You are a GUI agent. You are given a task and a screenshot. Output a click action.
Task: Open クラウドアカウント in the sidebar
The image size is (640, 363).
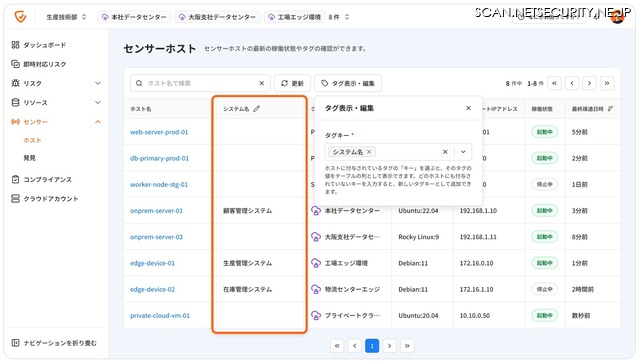click(44, 199)
